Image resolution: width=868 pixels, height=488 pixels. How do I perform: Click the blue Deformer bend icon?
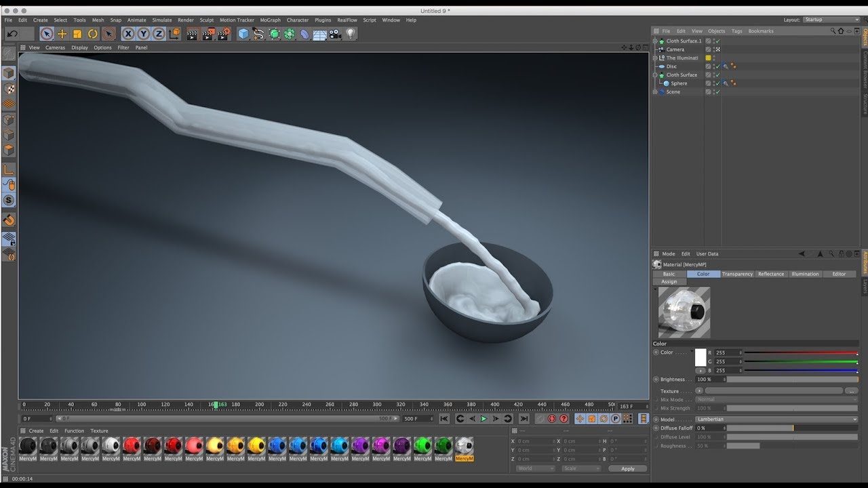click(x=304, y=34)
